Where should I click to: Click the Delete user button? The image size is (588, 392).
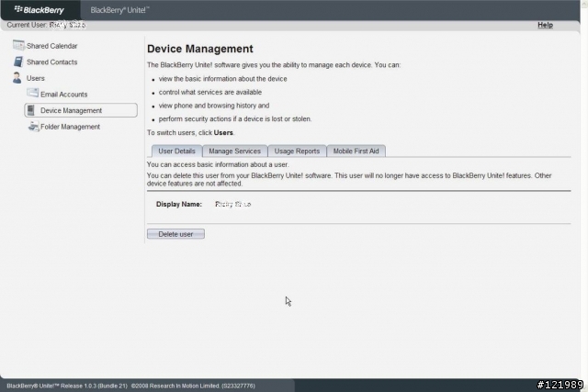coord(175,234)
